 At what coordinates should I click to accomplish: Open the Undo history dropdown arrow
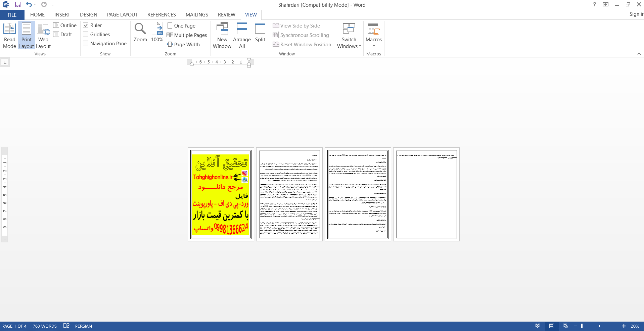(35, 5)
